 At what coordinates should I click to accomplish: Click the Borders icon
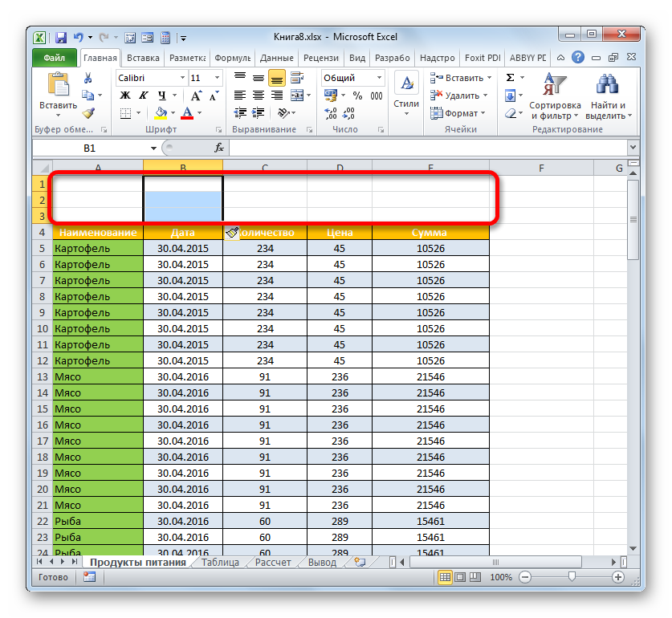tap(125, 113)
